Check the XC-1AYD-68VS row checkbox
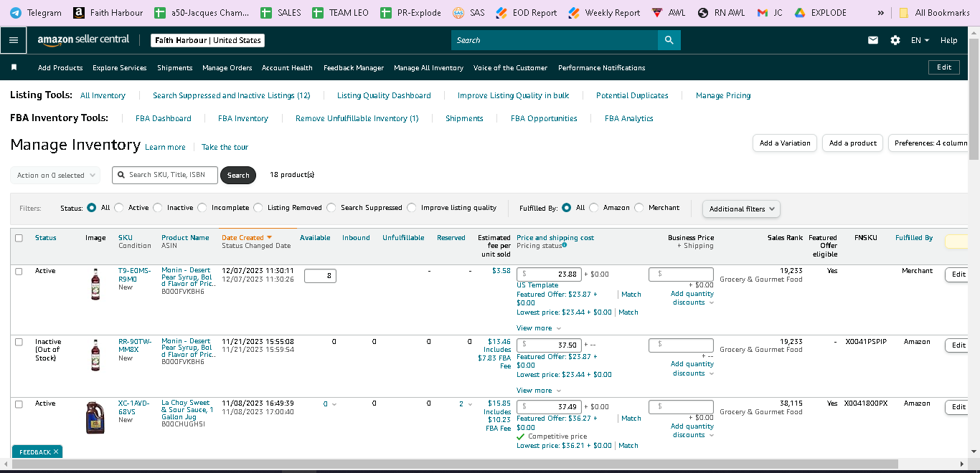The width and height of the screenshot is (980, 473). [x=19, y=403]
